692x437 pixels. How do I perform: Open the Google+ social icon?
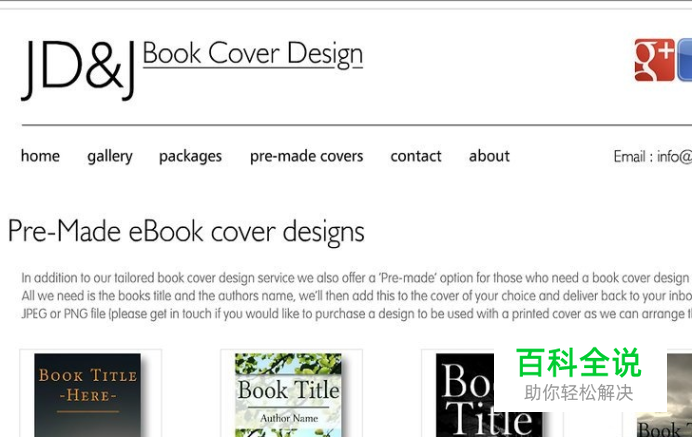coord(654,60)
